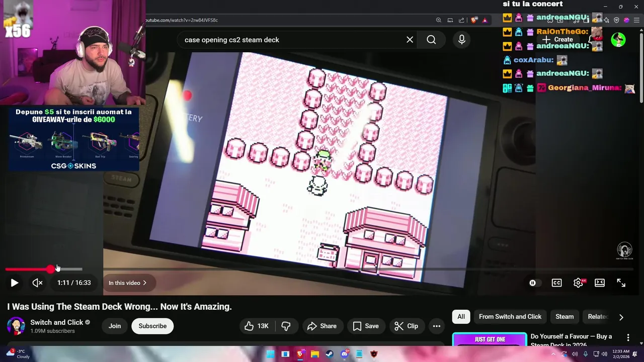Click the microphone icon in the system tray
Viewport: 644px width, 362px height.
tap(585, 354)
